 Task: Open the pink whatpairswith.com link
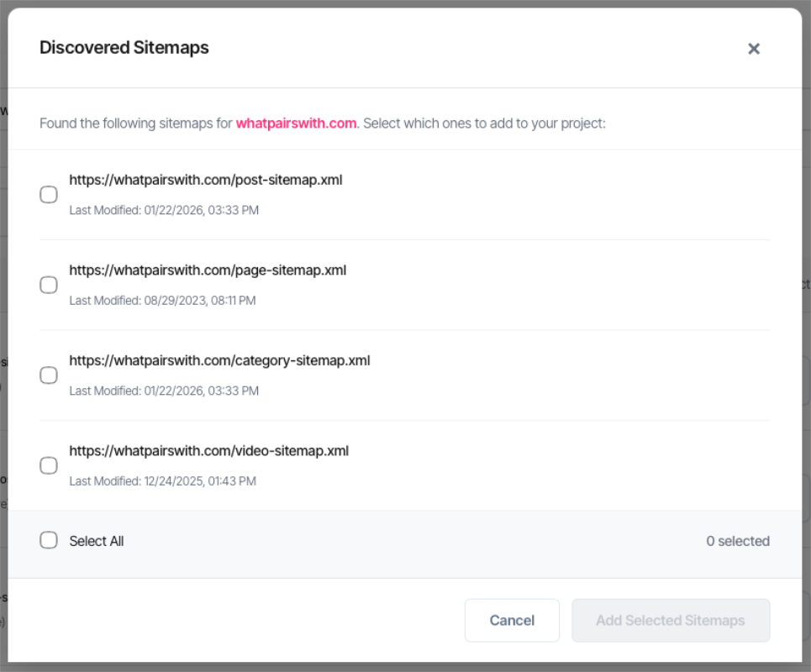[296, 123]
